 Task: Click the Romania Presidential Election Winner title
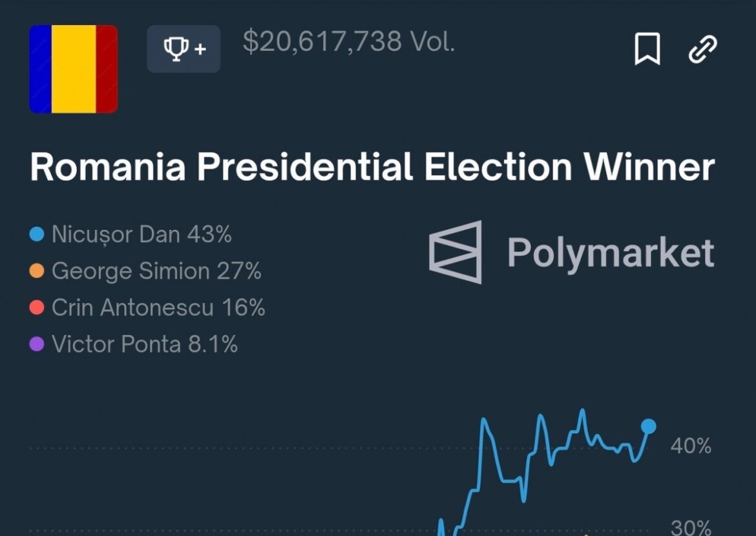coord(372,167)
